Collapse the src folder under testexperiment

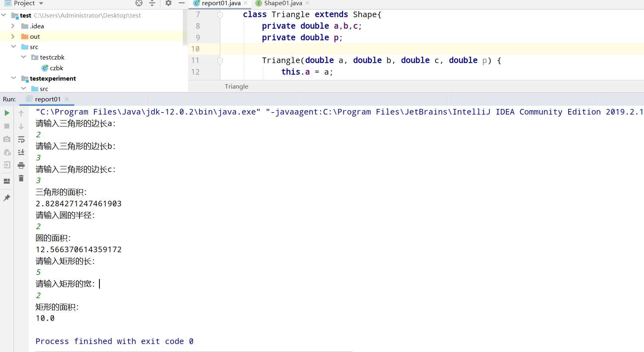click(x=24, y=89)
